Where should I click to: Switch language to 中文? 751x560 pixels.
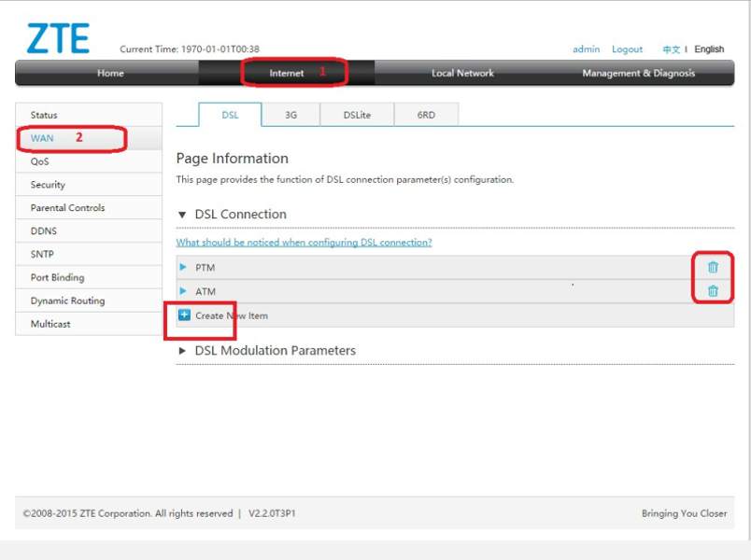coord(671,49)
